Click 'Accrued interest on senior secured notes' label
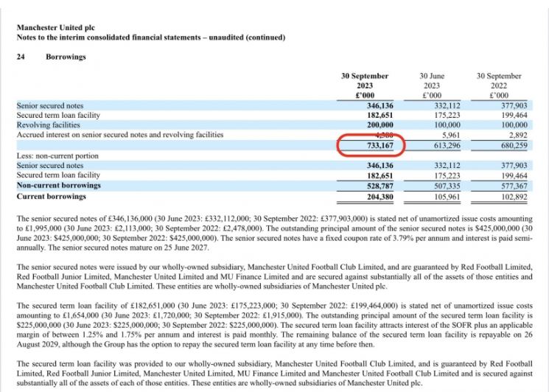549x392 pixels. (x=119, y=135)
